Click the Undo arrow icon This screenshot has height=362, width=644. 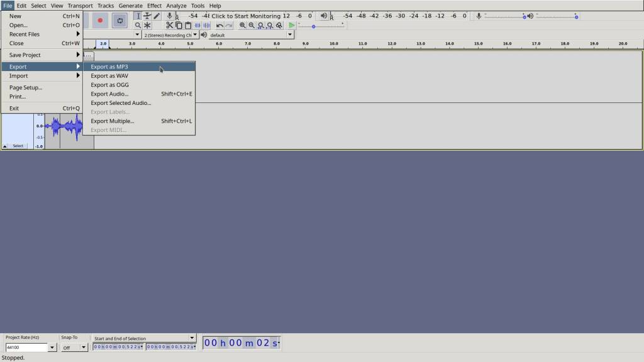219,25
